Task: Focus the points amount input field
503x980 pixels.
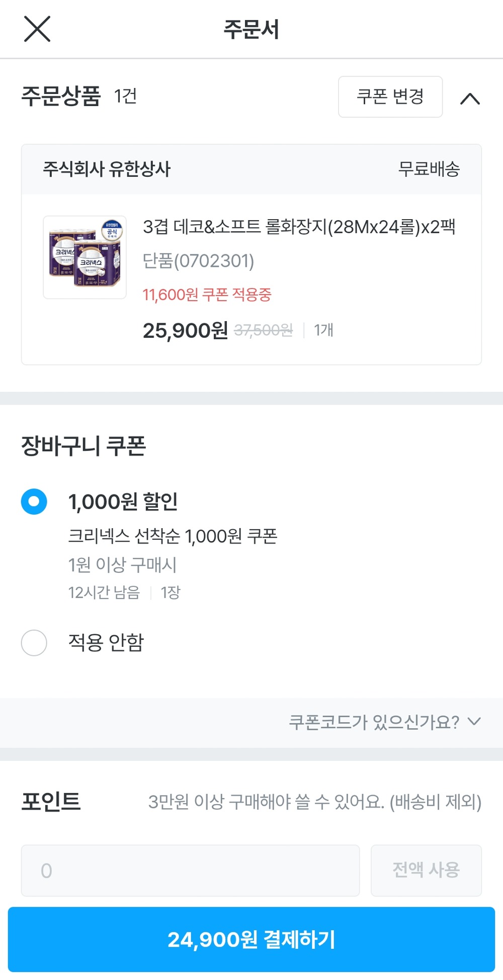Action: (x=190, y=870)
